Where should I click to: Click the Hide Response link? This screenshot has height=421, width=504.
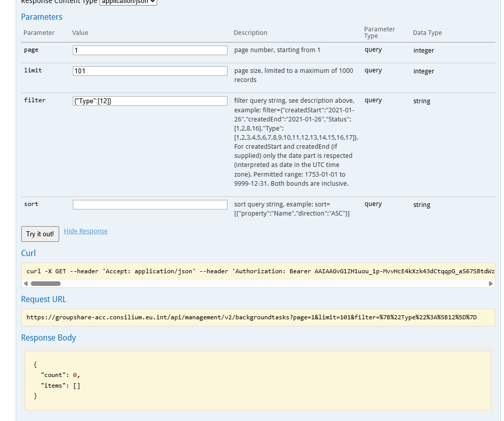point(85,231)
